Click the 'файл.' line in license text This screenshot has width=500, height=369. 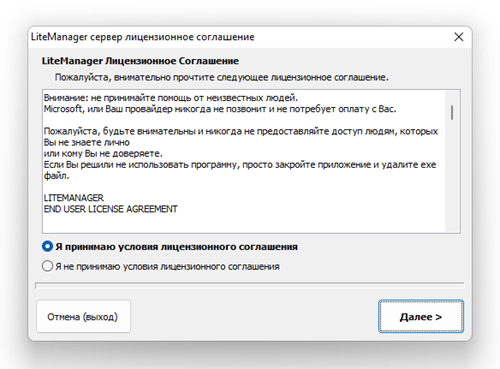pos(56,176)
